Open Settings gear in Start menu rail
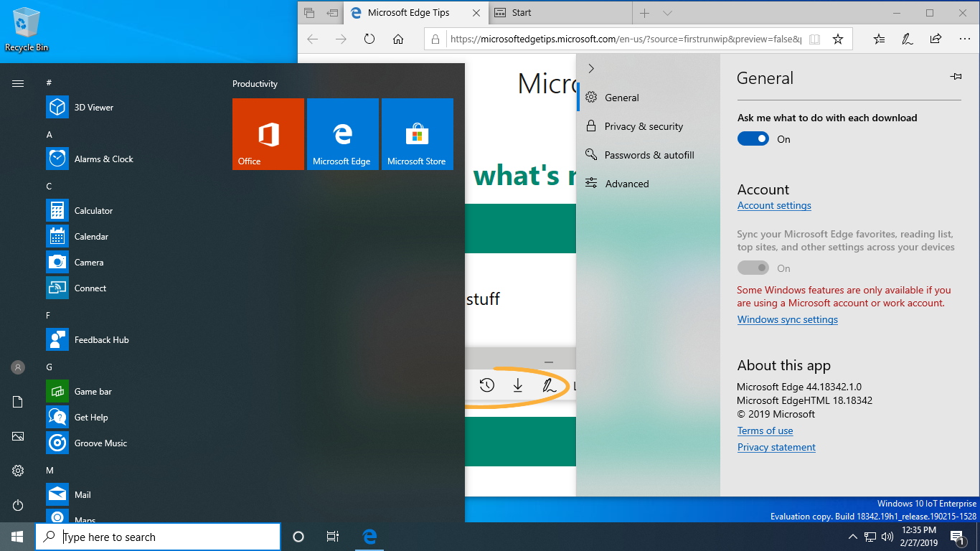 pyautogui.click(x=18, y=471)
